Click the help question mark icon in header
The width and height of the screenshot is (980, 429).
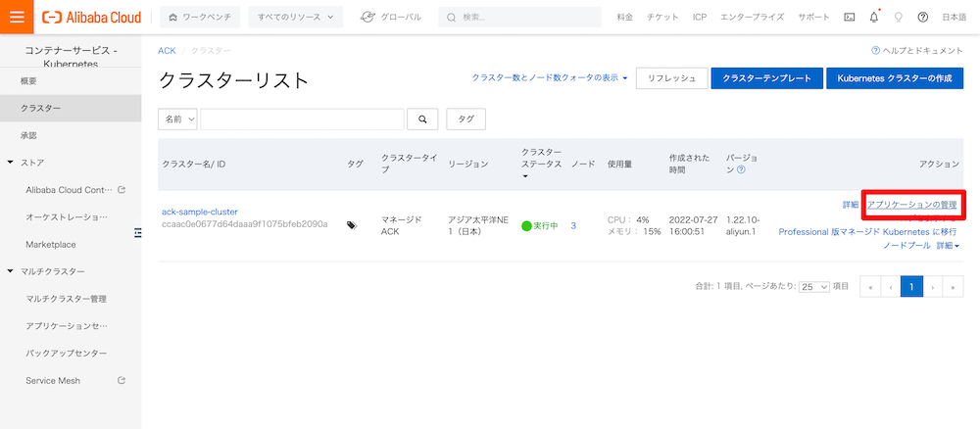pos(922,17)
